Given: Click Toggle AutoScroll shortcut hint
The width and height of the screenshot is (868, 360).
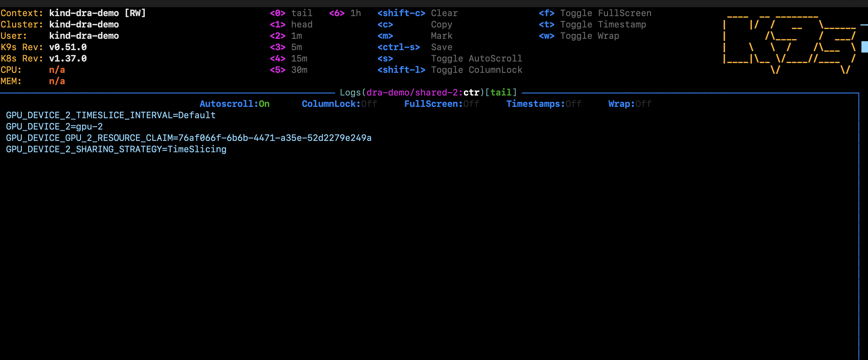Looking at the screenshot, I should (450, 59).
